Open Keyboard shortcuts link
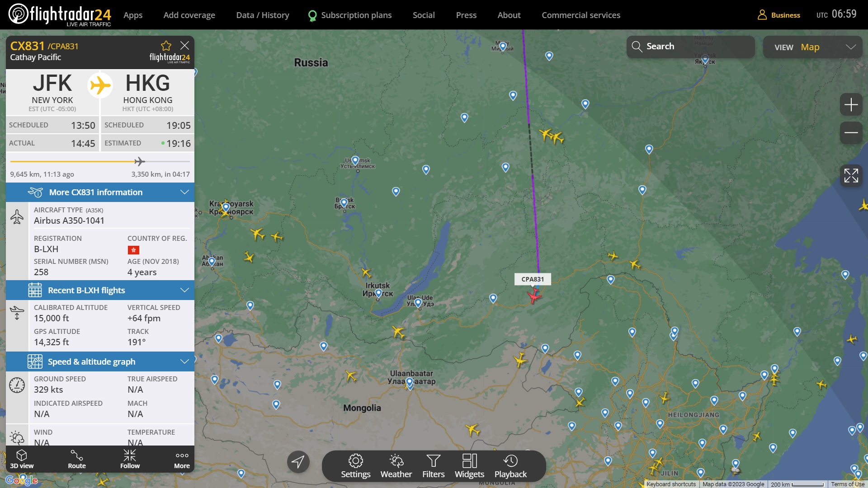The width and height of the screenshot is (868, 488). click(671, 484)
